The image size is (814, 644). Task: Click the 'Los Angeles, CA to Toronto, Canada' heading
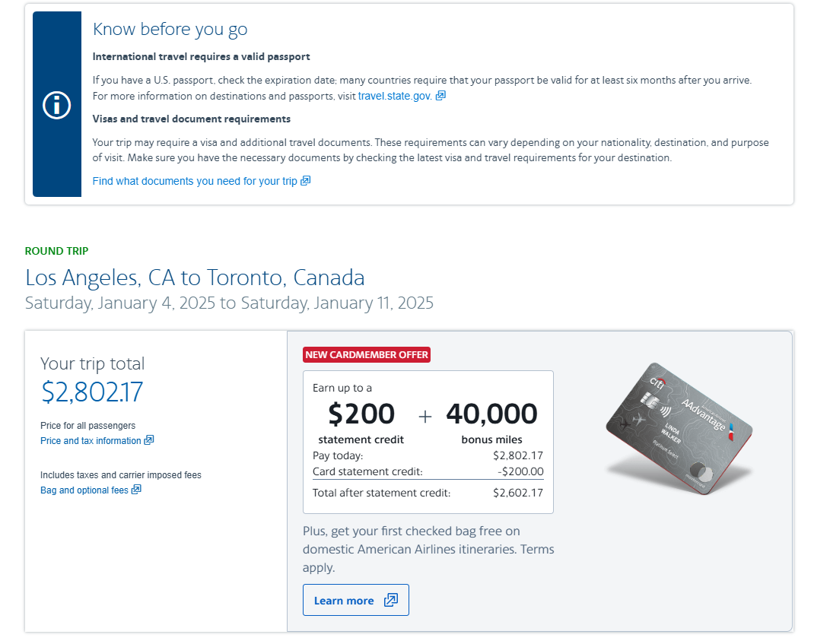click(195, 277)
